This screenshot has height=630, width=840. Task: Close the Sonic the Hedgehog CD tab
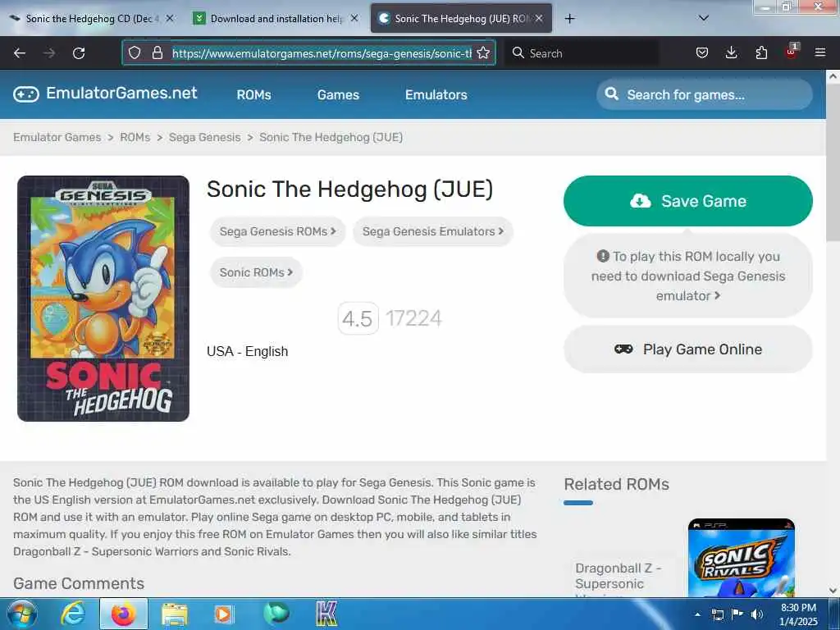coord(170,18)
